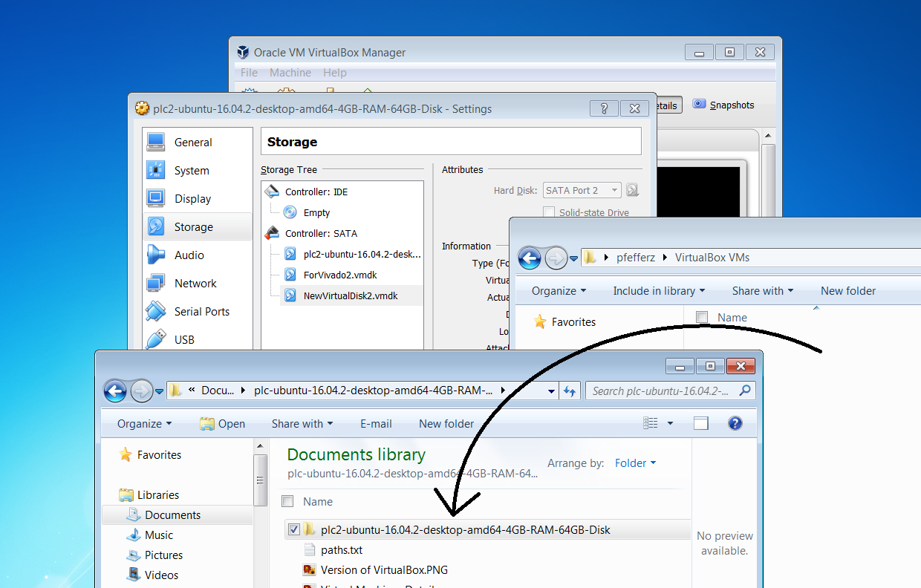Viewport: 921px width, 588px height.
Task: Select plc2-ubuntu-16.04.2-desk... disk in Storage Tree
Action: click(x=353, y=254)
